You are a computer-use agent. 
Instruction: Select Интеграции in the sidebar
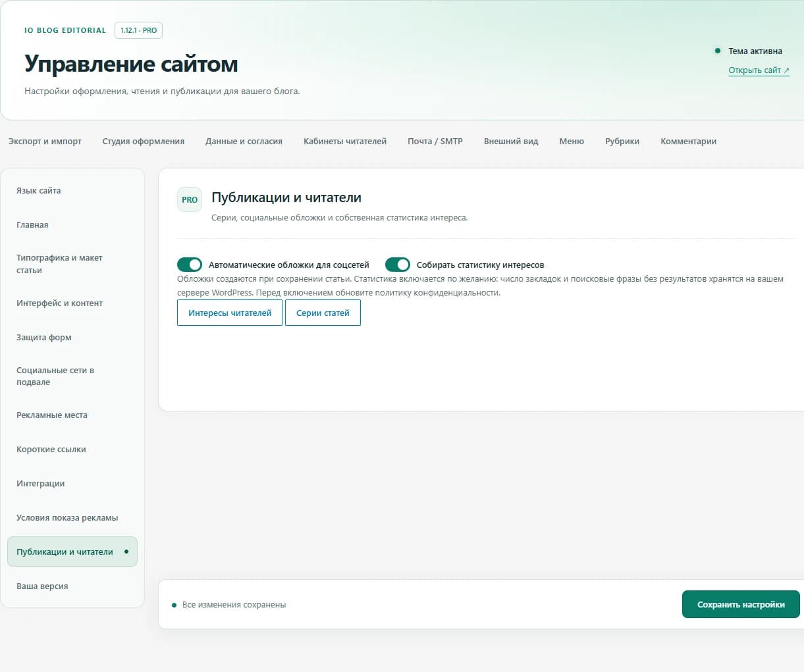[72, 484]
